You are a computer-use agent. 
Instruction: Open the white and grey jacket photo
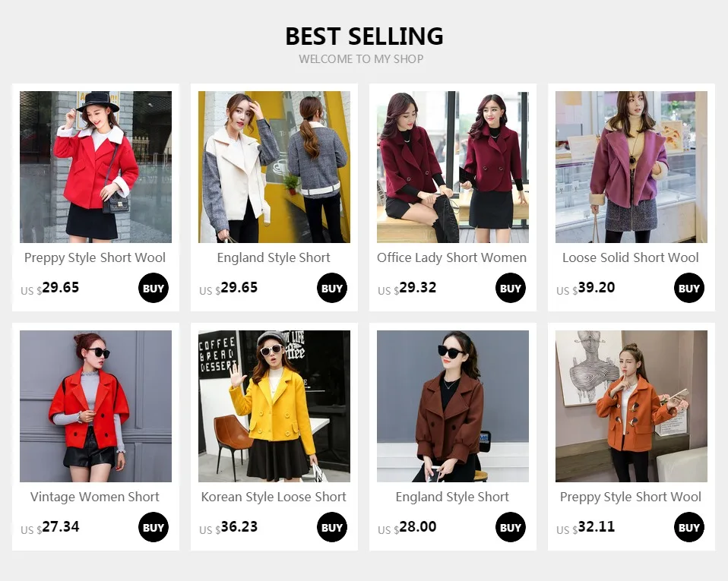(274, 167)
